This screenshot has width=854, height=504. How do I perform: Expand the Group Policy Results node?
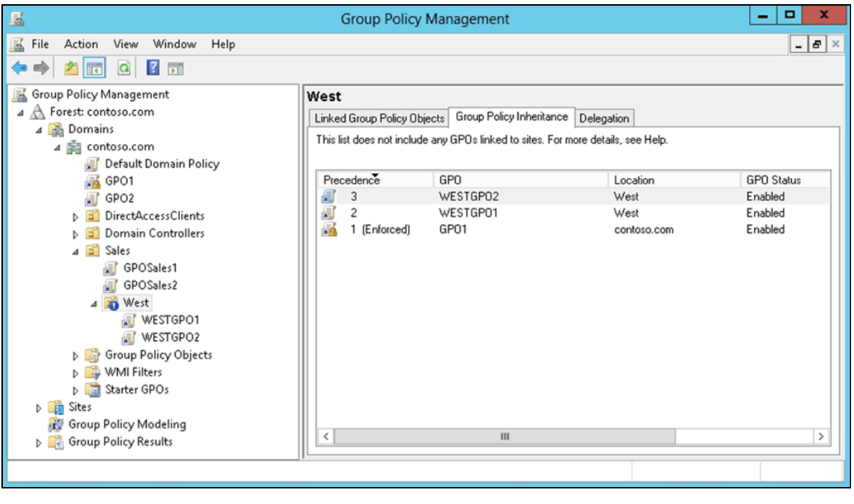pos(40,443)
